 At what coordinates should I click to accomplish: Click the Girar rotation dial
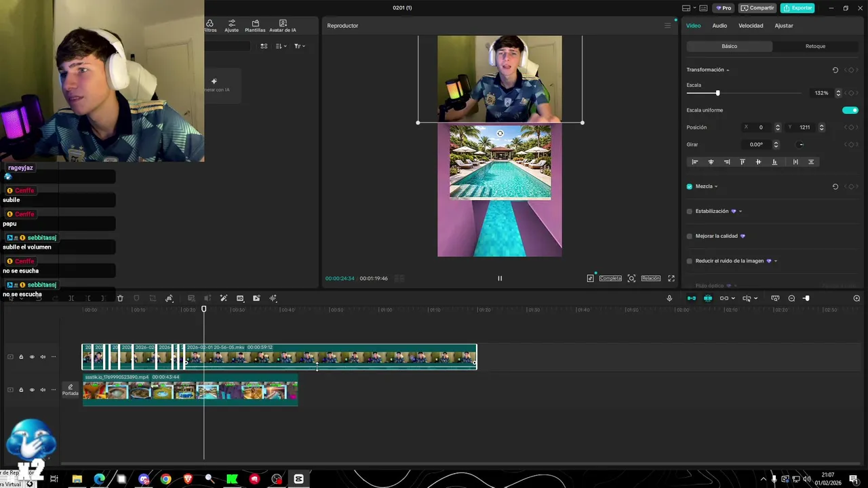(x=801, y=144)
